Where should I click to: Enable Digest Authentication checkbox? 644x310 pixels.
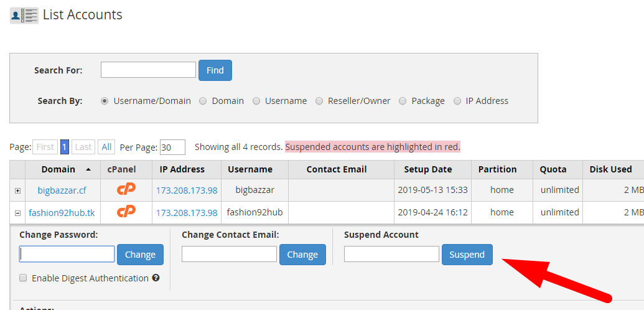pyautogui.click(x=23, y=278)
